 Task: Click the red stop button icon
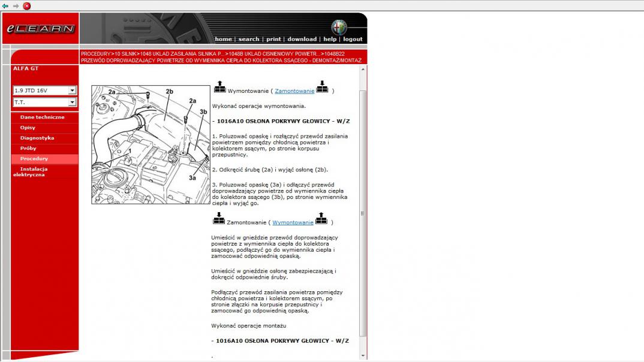27,6
